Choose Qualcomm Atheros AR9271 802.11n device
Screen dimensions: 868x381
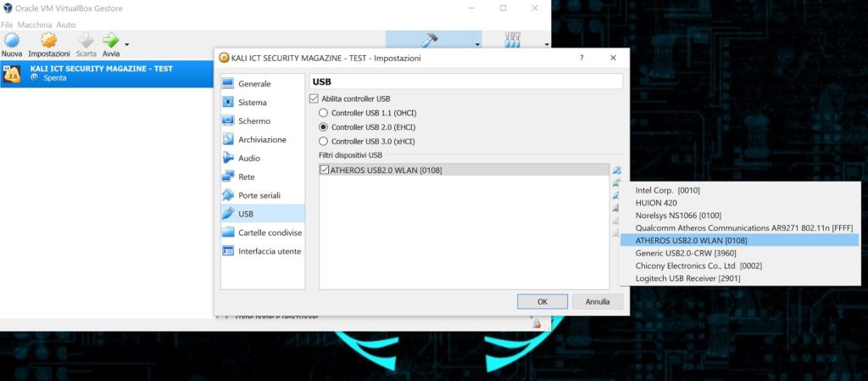[739, 227]
